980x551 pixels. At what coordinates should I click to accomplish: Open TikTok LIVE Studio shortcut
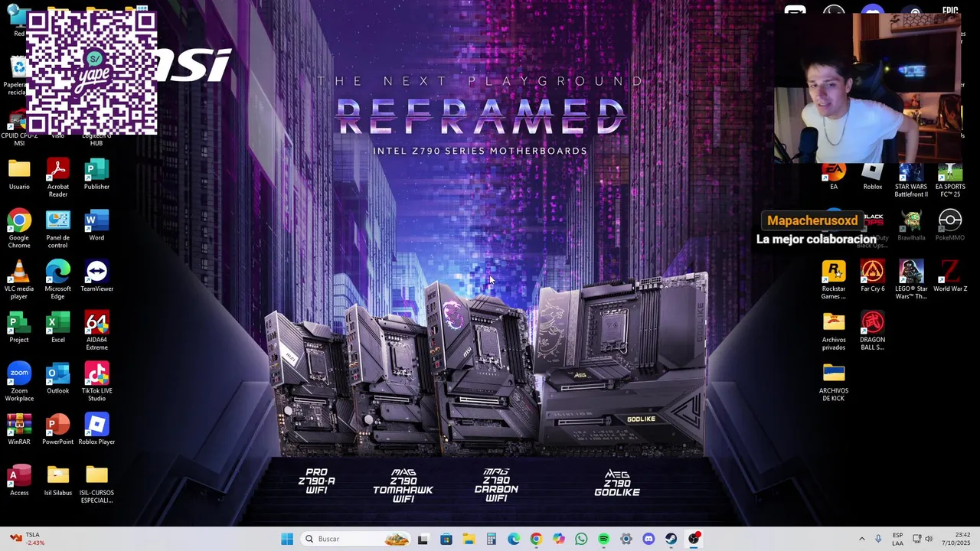pyautogui.click(x=96, y=383)
